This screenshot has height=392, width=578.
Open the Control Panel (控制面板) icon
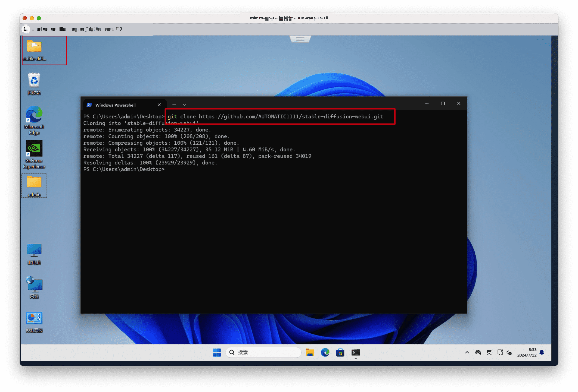[x=34, y=318]
